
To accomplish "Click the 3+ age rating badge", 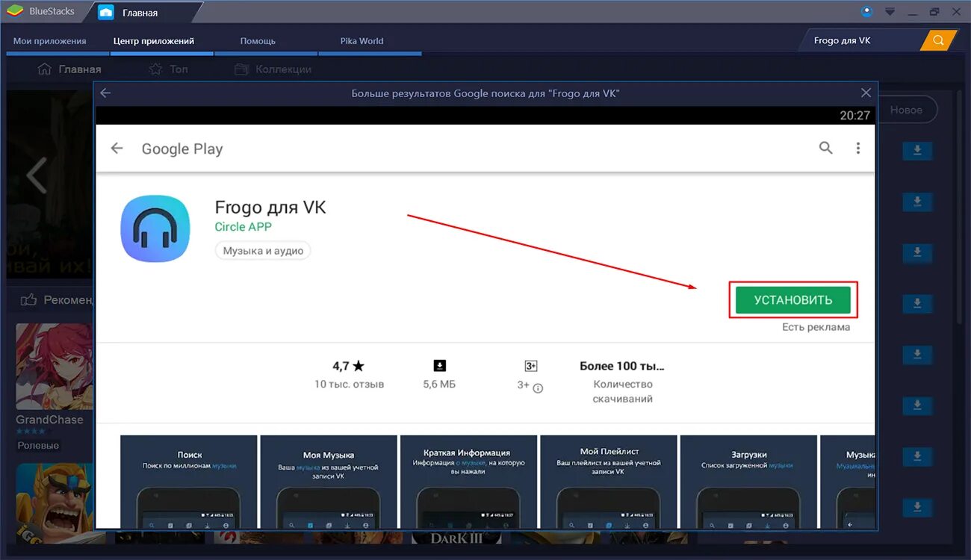I will (531, 366).
